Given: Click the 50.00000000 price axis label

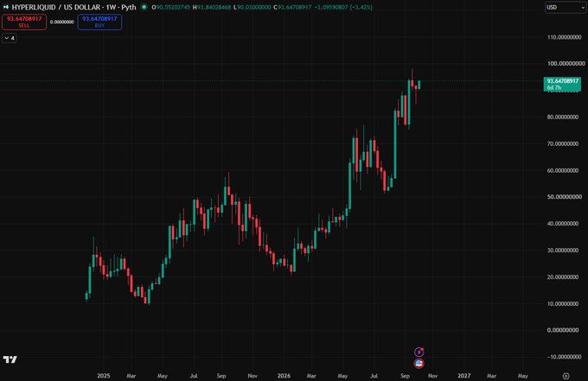Looking at the screenshot, I should [x=565, y=197].
